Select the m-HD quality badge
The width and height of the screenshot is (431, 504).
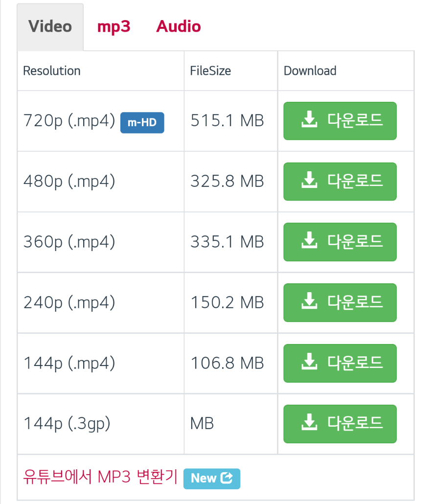(x=142, y=123)
